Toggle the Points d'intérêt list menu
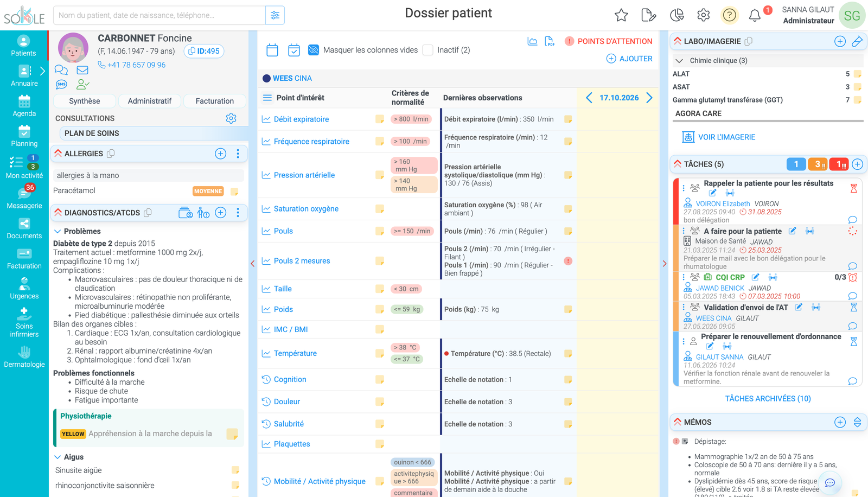Screen dimensions: 868x497 (x=267, y=98)
